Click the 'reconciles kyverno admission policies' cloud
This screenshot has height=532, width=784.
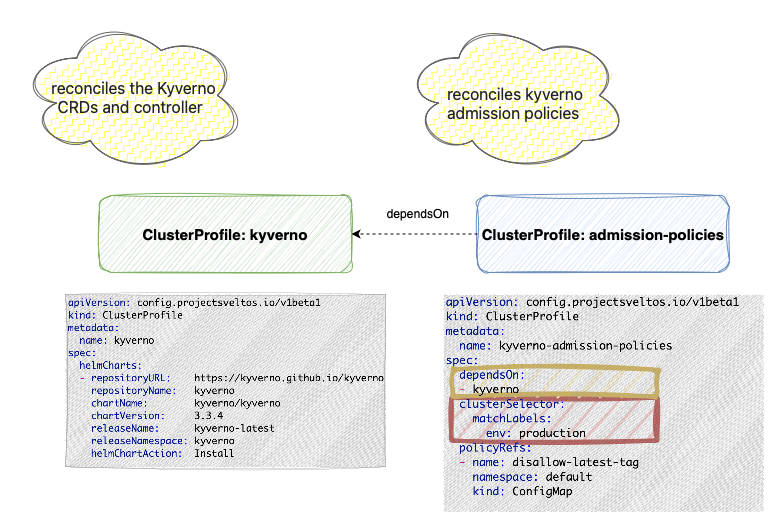513,104
